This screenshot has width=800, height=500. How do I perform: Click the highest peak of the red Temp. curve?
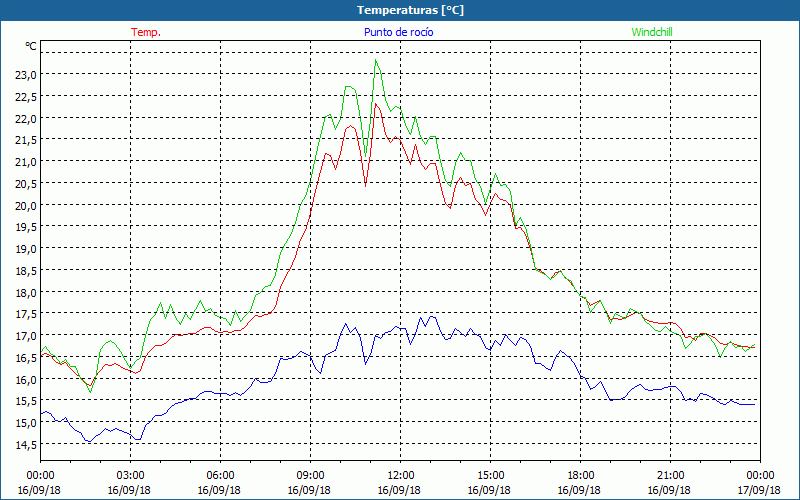coord(376,104)
